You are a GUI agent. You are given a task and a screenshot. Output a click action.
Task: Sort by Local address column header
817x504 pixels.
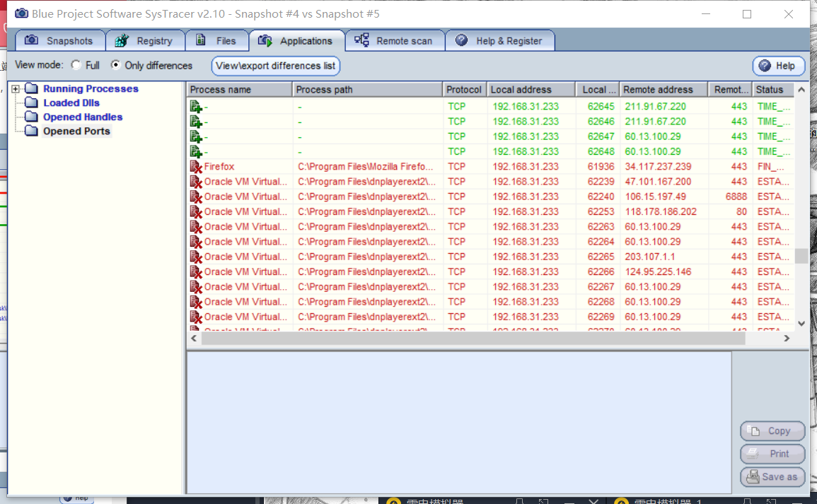pos(531,90)
